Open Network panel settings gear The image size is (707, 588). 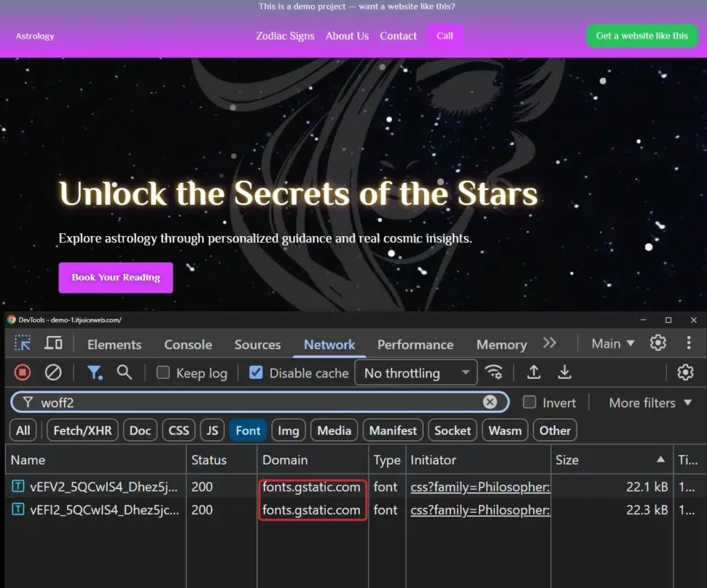point(685,372)
